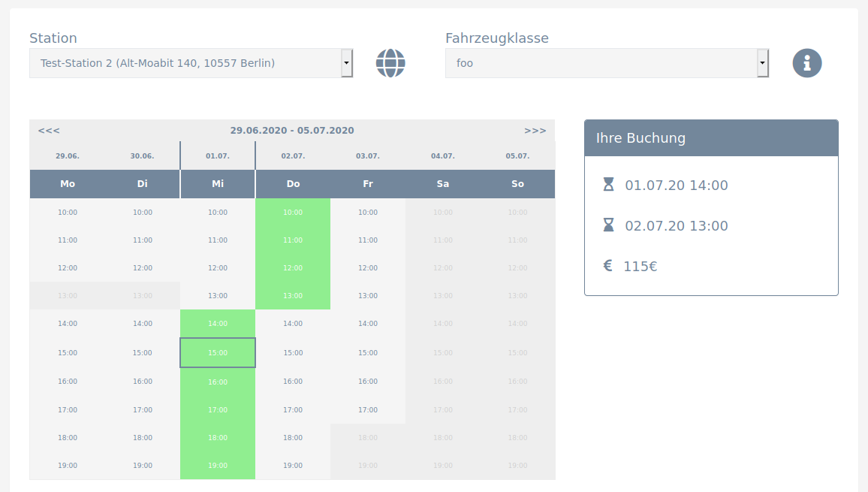Screen dimensions: 868x492
Task: Select the Mo column header
Action: coord(68,184)
